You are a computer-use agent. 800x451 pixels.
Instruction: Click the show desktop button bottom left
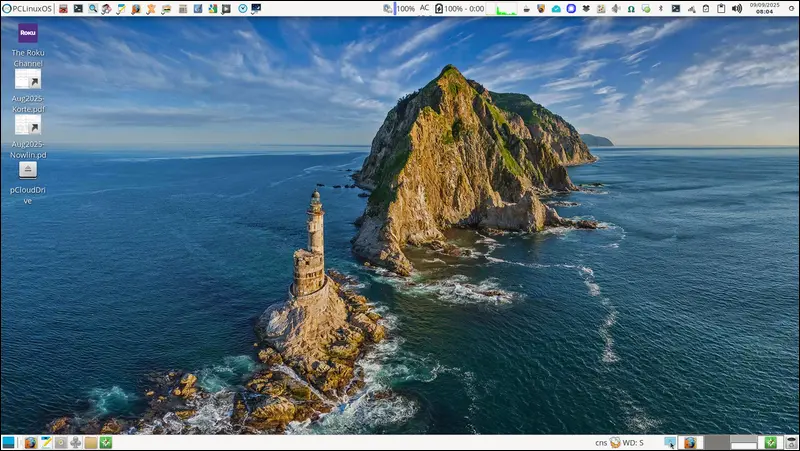(8, 442)
